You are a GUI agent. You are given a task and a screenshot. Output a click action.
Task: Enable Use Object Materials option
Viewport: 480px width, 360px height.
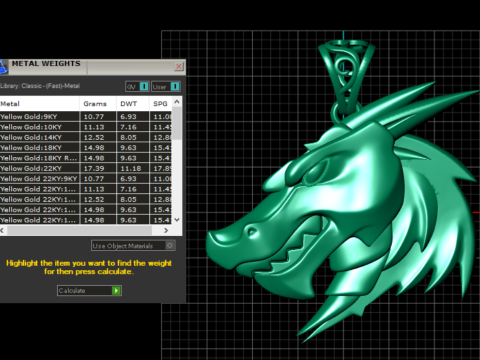tap(133, 246)
